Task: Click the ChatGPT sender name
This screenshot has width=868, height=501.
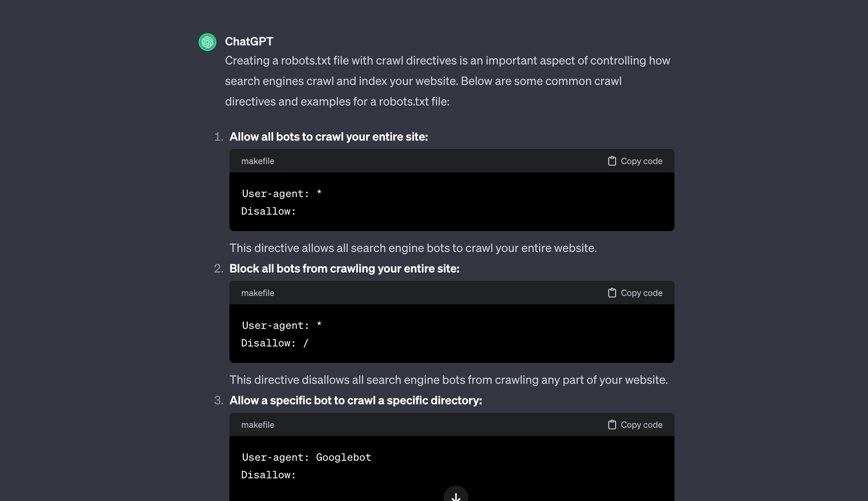Action: 249,41
